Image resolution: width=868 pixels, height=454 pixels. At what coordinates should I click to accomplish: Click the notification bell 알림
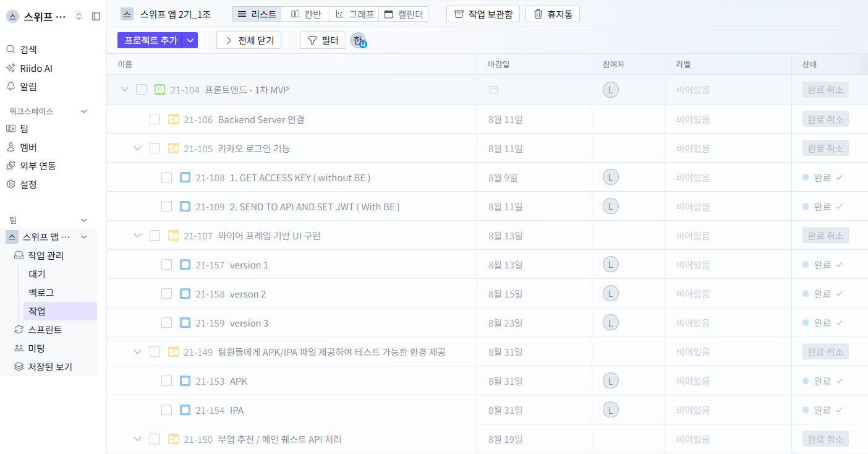[28, 87]
